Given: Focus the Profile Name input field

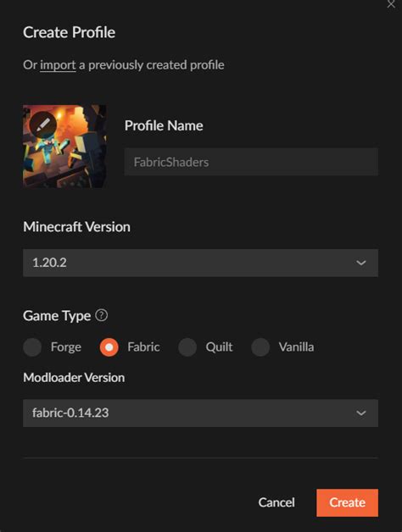Looking at the screenshot, I should tap(251, 162).
